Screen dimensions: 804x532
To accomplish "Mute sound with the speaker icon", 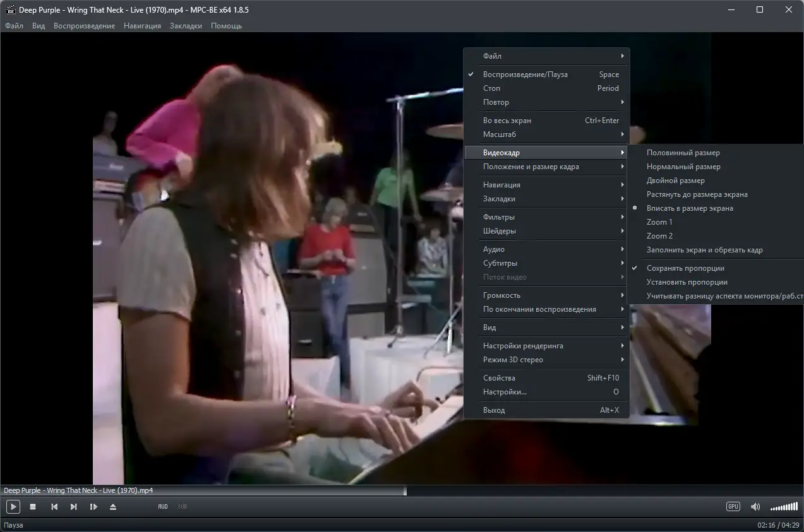I will 755,507.
